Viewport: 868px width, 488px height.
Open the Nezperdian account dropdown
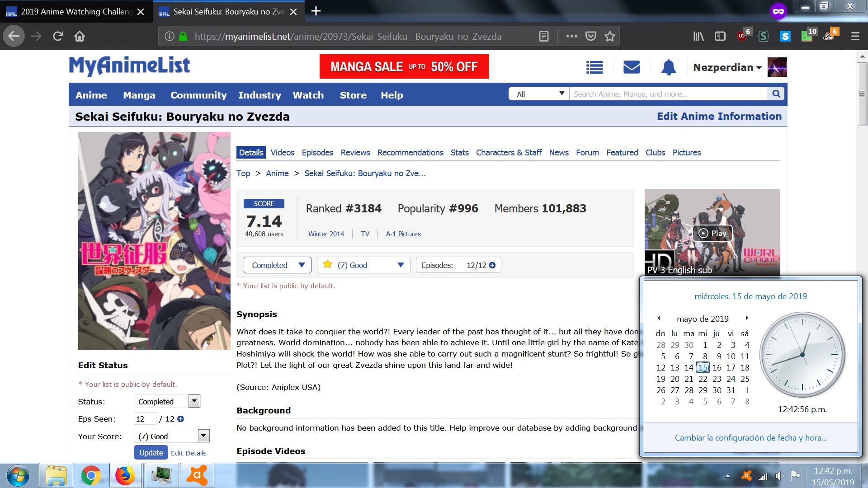tap(727, 67)
